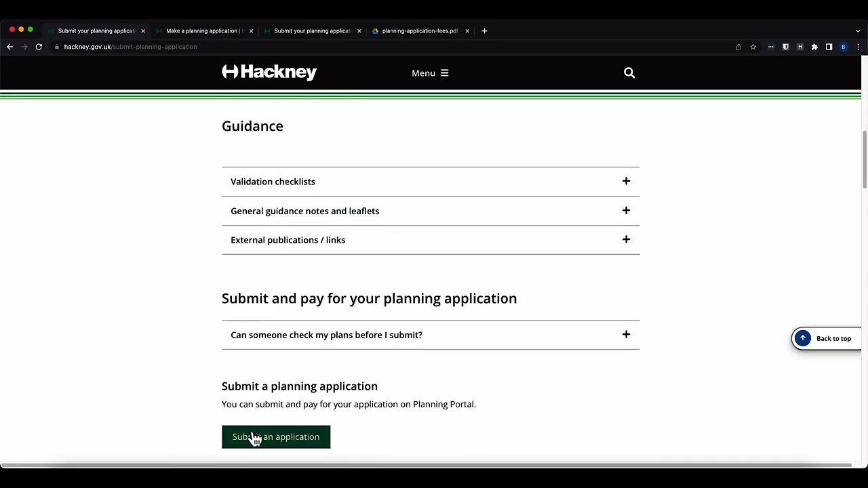Image resolution: width=868 pixels, height=488 pixels.
Task: Switch to Make a planning application tab
Action: point(203,30)
